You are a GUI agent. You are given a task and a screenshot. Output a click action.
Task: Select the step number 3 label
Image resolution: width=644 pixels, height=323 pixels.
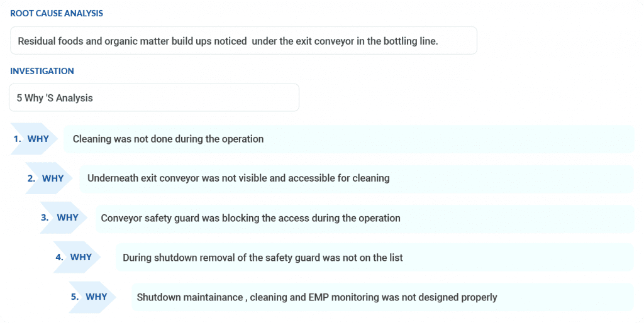(45, 217)
